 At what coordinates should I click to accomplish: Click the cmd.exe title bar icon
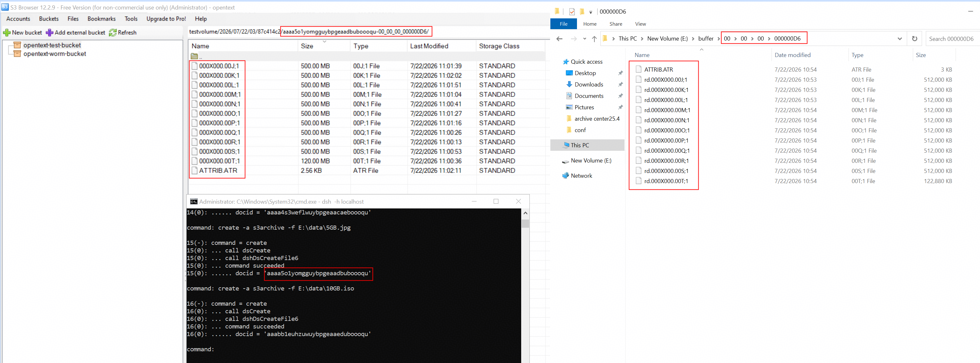tap(194, 202)
